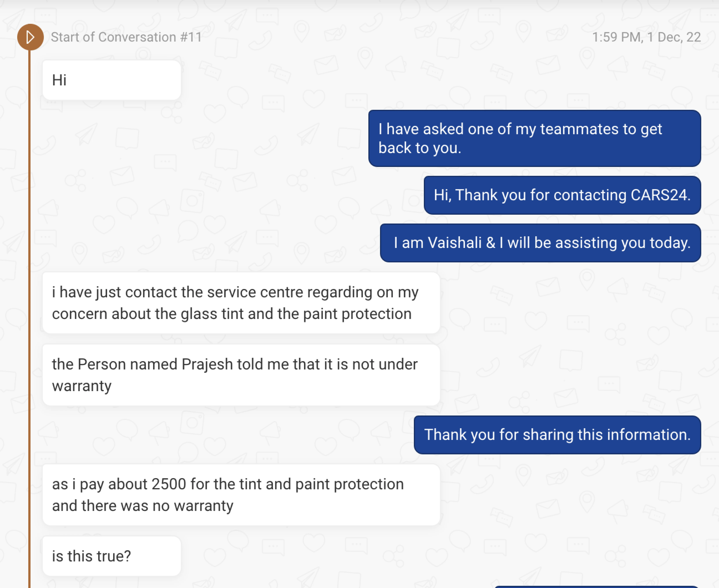Screen dimensions: 719x588
Task: Click the amount "2500" in the message
Action: coord(169,484)
